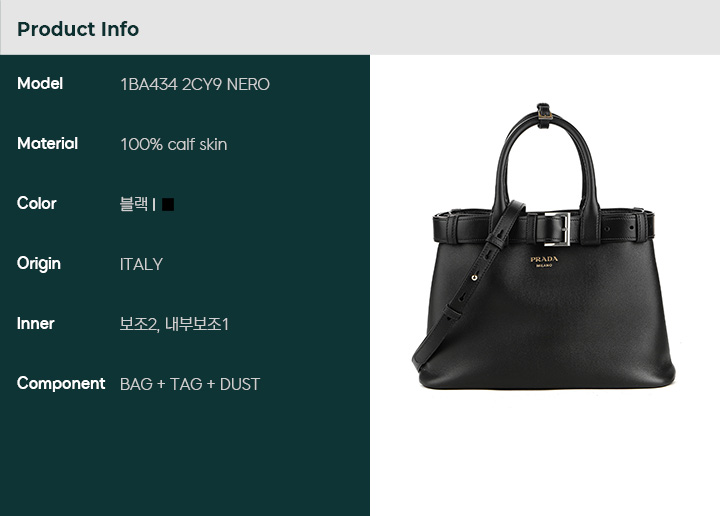Click the gold stud on shoulder strap

(474, 277)
